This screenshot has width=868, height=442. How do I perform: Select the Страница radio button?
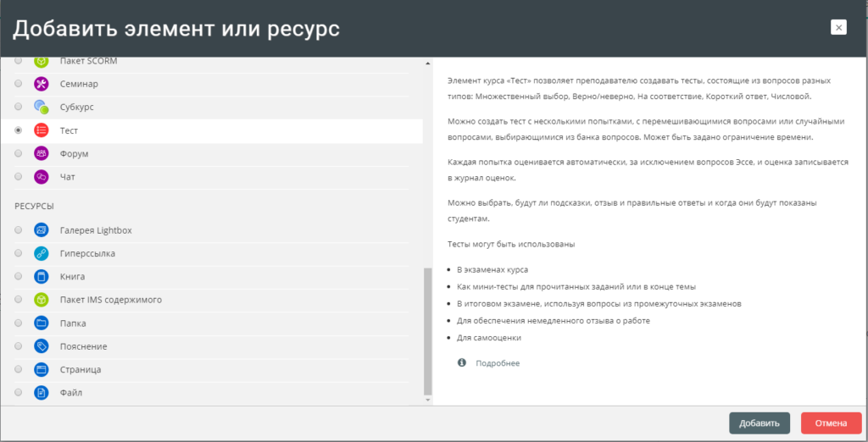click(x=19, y=369)
